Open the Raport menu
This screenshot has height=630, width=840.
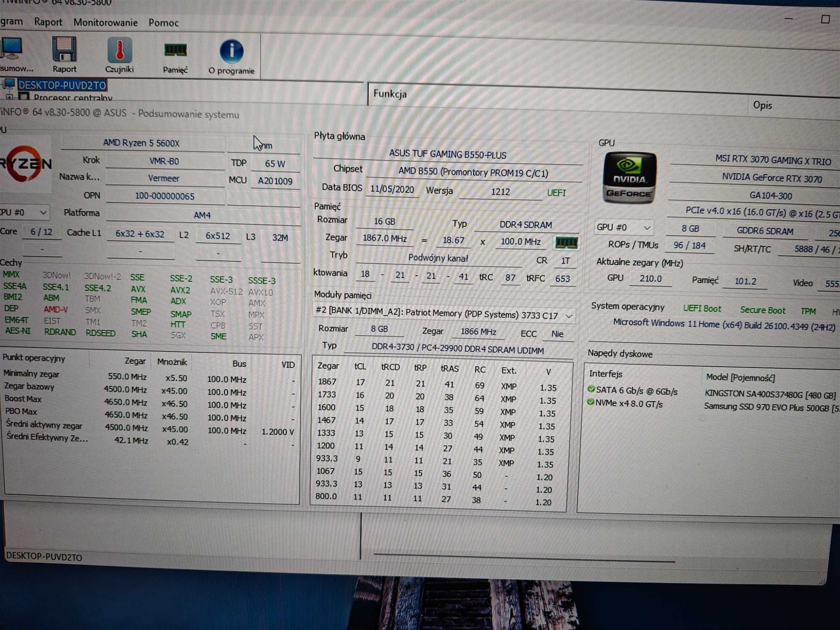[x=48, y=22]
